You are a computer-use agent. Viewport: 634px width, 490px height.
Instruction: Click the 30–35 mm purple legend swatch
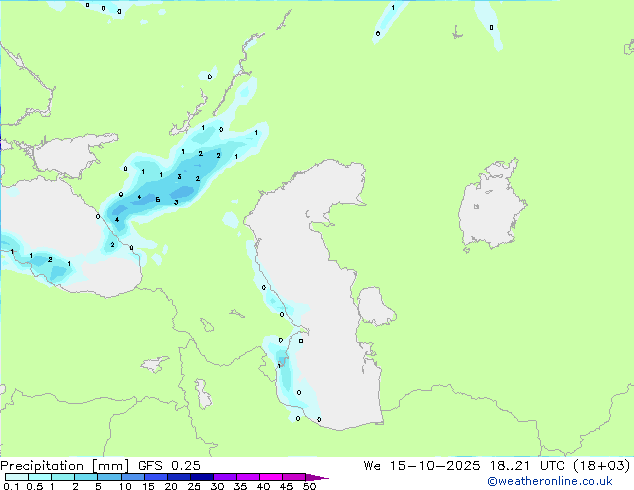[224, 477]
